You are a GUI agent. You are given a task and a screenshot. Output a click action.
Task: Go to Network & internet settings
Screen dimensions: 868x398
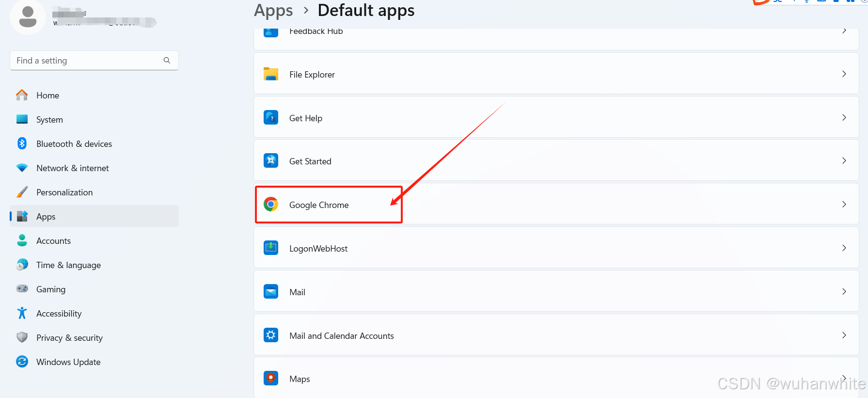[x=94, y=168]
